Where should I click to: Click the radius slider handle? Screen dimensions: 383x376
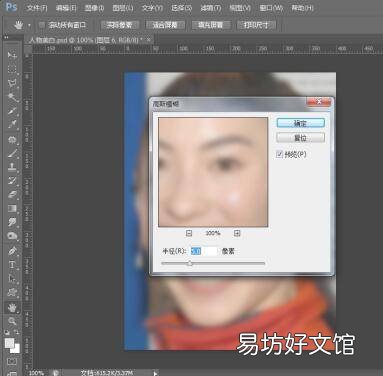coord(190,263)
